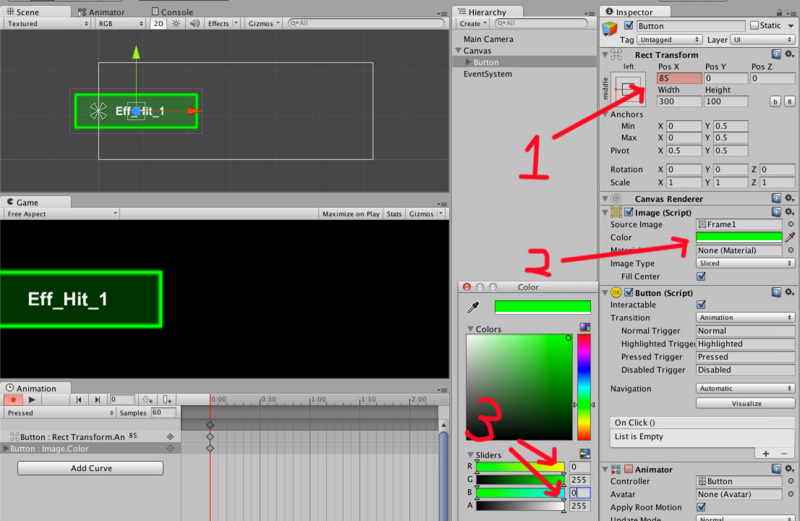Toggle 2D scene view mode

tap(158, 23)
